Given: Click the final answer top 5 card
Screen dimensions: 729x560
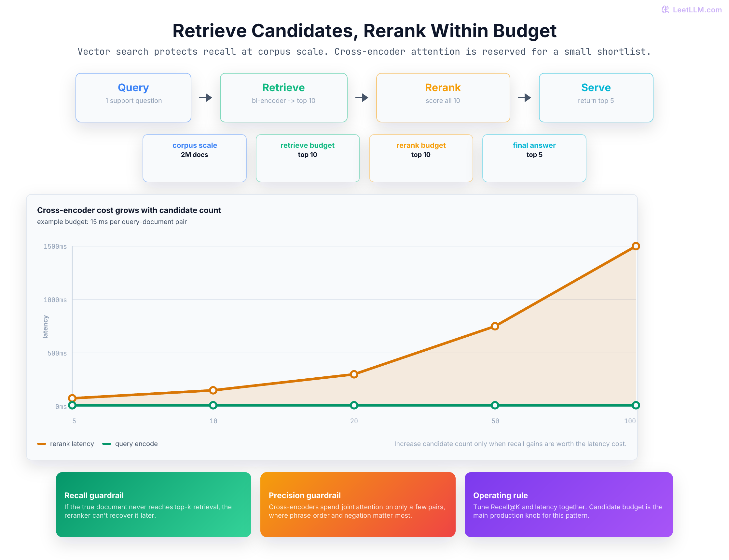Looking at the screenshot, I should [534, 158].
